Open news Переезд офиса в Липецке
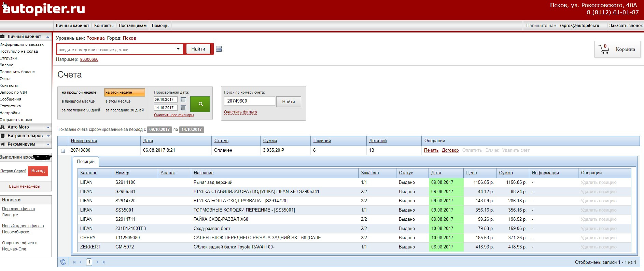The width and height of the screenshot is (644, 271). (18, 212)
